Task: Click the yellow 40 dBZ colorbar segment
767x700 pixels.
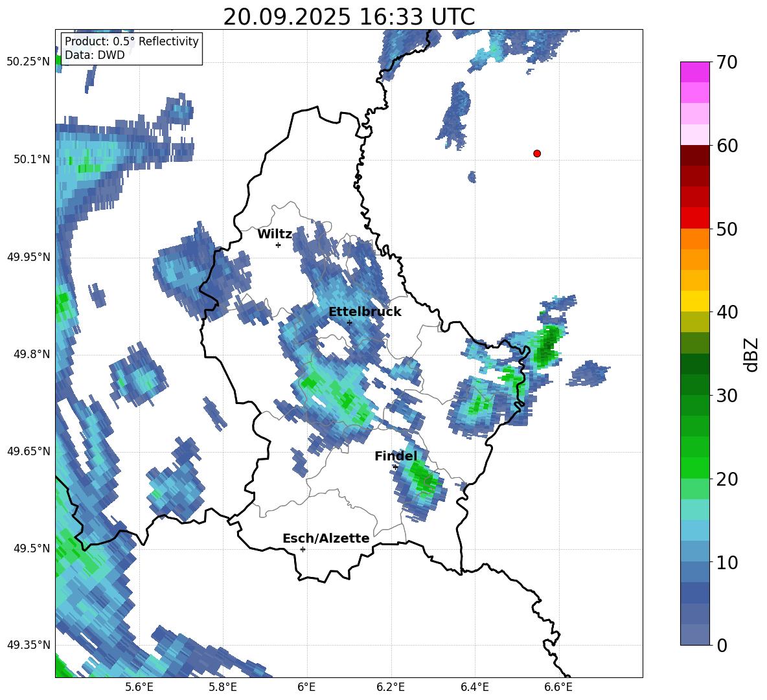Action: (x=694, y=301)
